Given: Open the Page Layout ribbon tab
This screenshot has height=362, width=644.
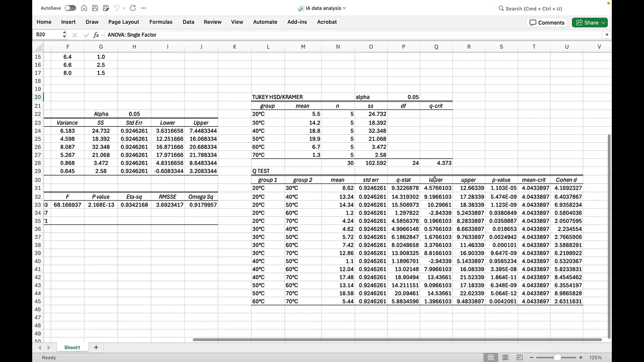Looking at the screenshot, I should 124,22.
